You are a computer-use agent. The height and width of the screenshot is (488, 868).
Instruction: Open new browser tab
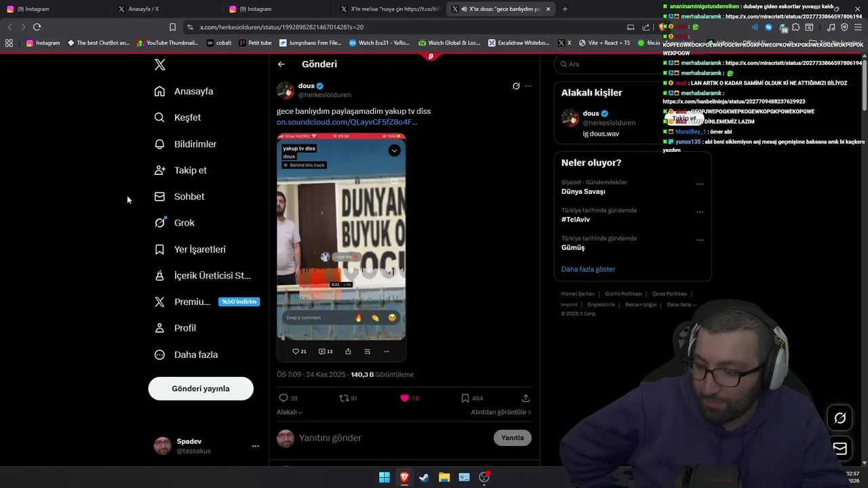click(565, 9)
